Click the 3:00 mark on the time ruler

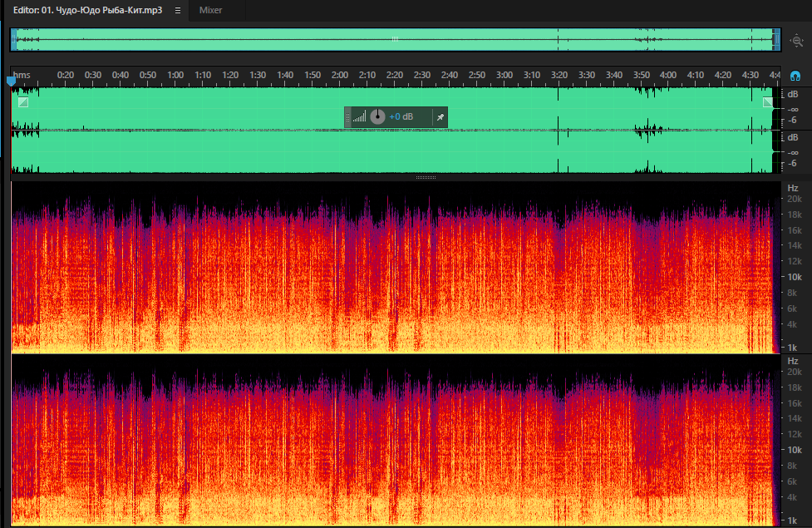pos(504,75)
